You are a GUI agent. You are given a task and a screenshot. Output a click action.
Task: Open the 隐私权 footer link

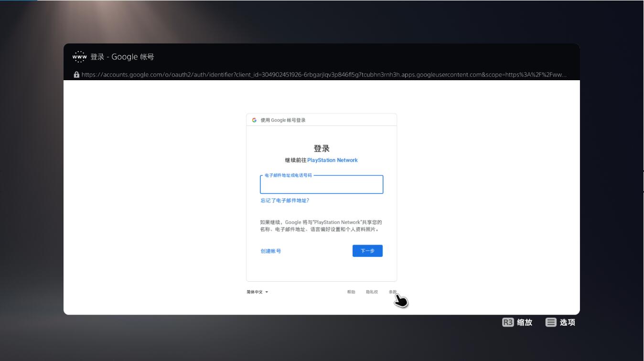point(372,292)
